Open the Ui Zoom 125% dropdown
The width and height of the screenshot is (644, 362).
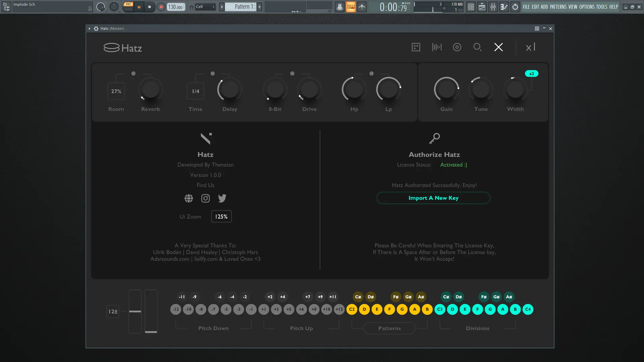tap(221, 217)
